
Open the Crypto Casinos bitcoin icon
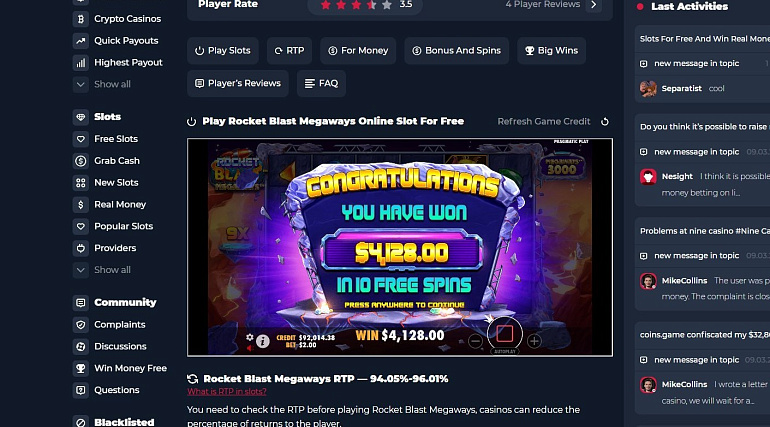click(x=81, y=19)
